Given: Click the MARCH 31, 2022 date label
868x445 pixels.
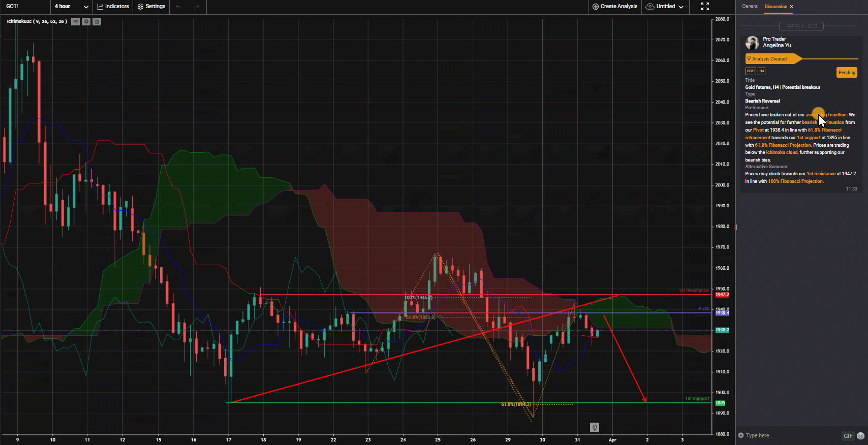Looking at the screenshot, I should [x=801, y=26].
